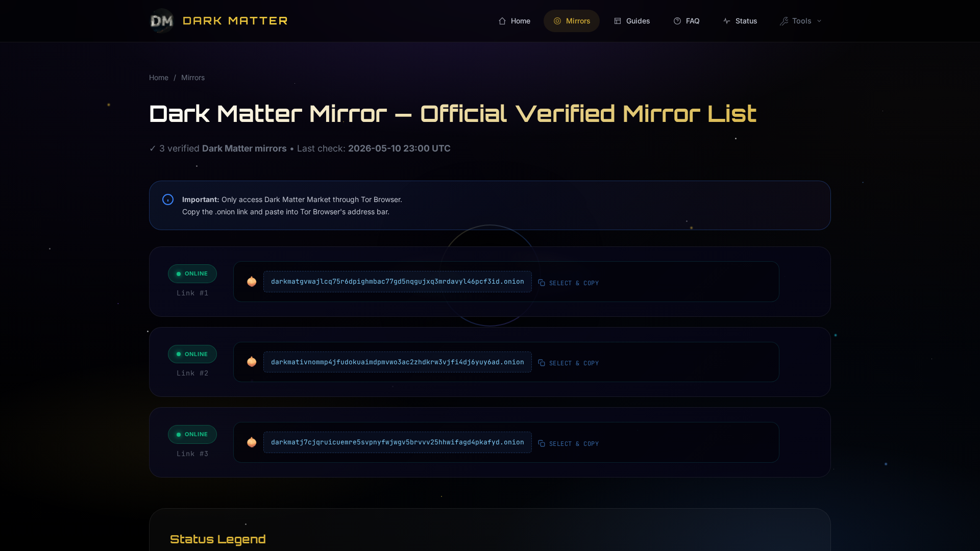Click the Mirrors breadcrumb text
Screen dimensions: 980x551
click(193, 78)
